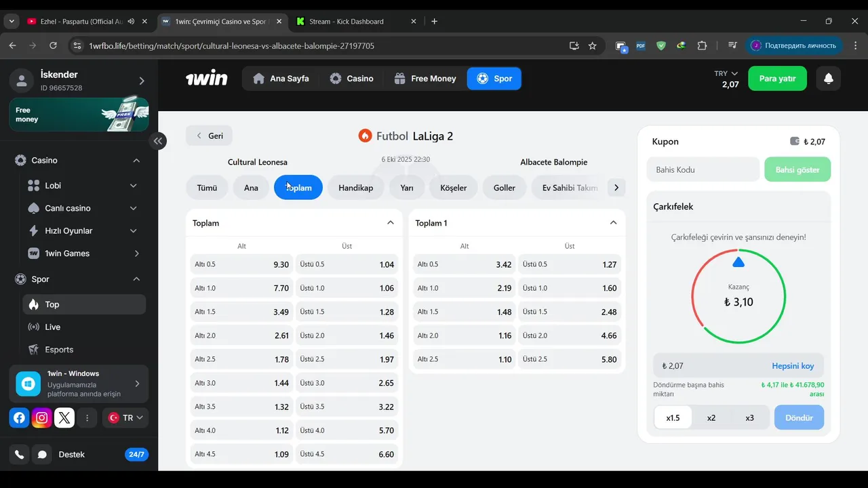Open Facebook social icon

tap(19, 418)
